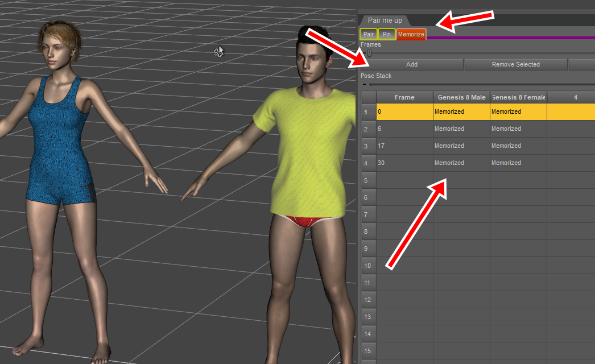Click Genesis 8 Male Memorized cell in row 1

pos(461,111)
